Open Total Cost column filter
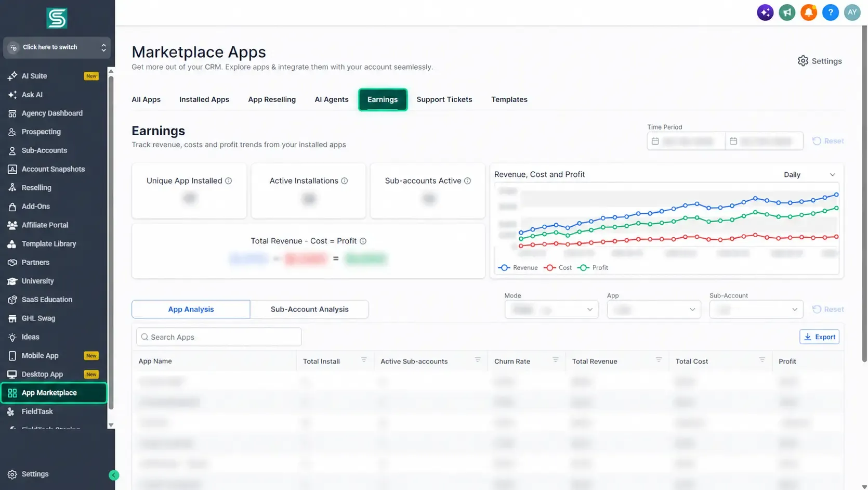This screenshot has width=868, height=490. pyautogui.click(x=762, y=360)
